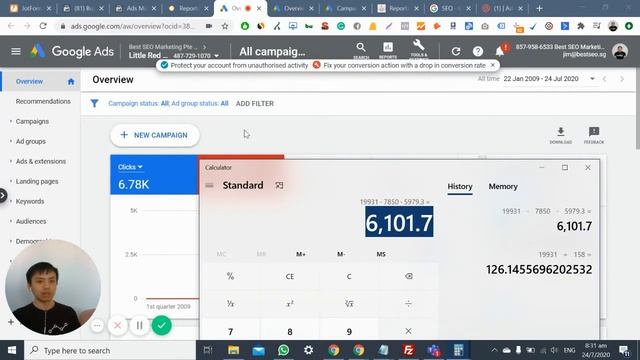Dismiss the notification banner with X
This screenshot has width=640, height=360.
(x=493, y=65)
